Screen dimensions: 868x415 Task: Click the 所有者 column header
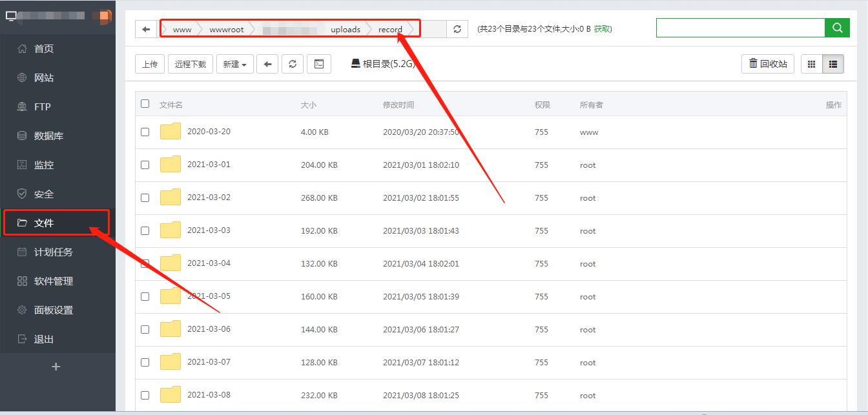[592, 105]
